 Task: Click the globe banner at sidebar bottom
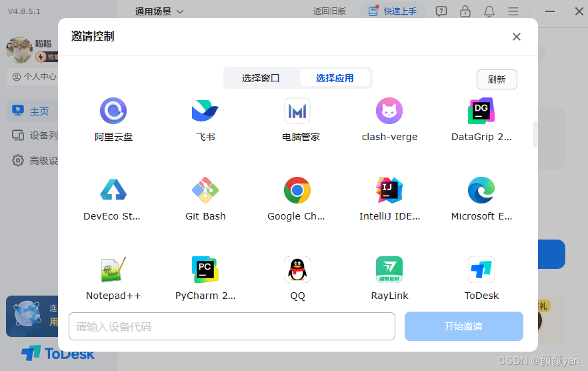[32, 316]
